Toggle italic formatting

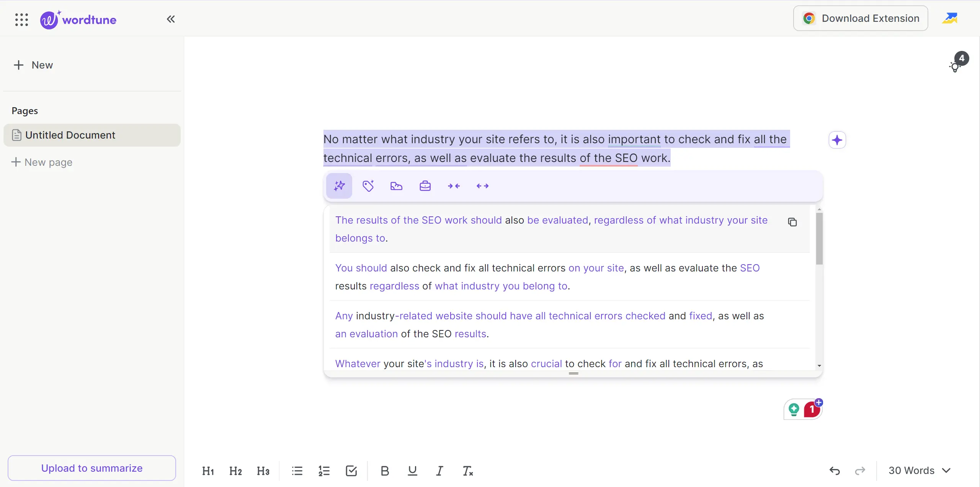pos(439,471)
